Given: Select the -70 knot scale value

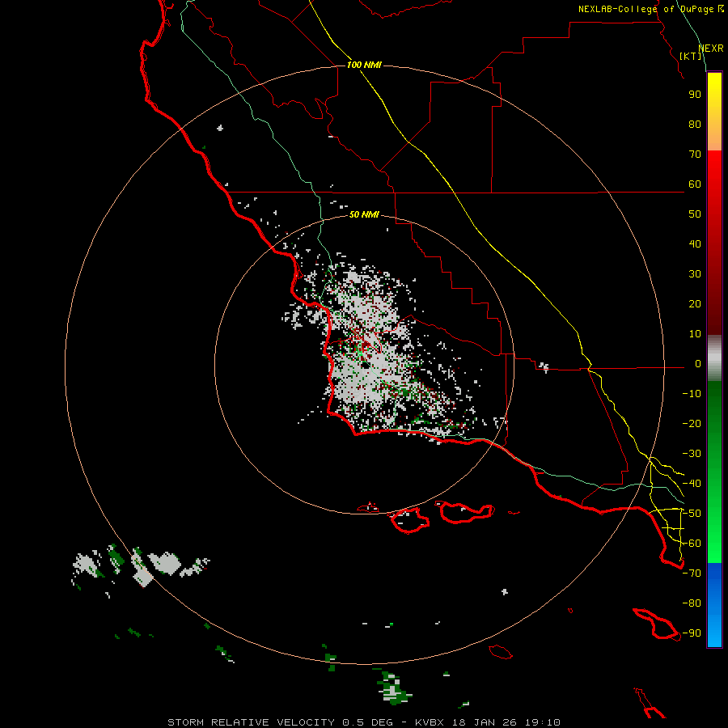Looking at the screenshot, I should click(x=692, y=574).
